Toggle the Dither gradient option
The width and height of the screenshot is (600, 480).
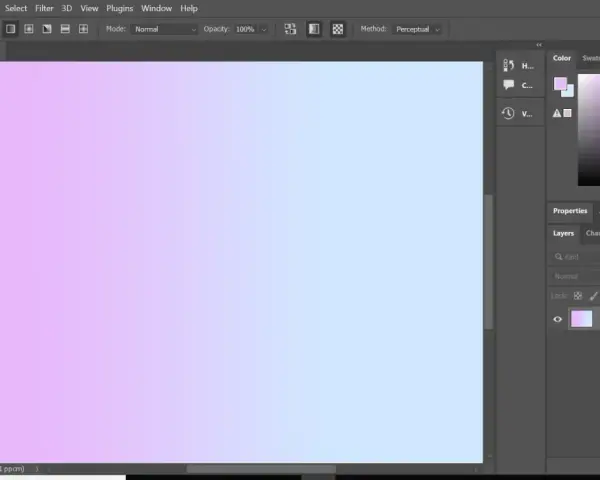coord(314,29)
